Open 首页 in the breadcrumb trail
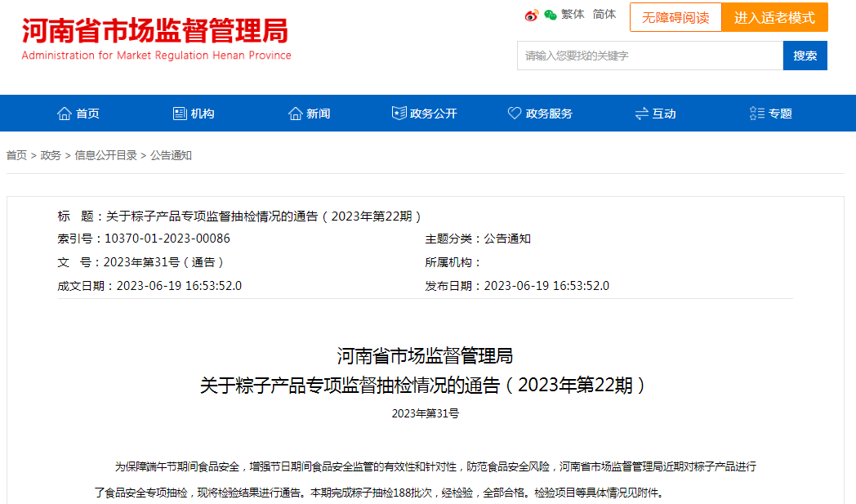Screen dimensions: 856x504 click(x=16, y=155)
